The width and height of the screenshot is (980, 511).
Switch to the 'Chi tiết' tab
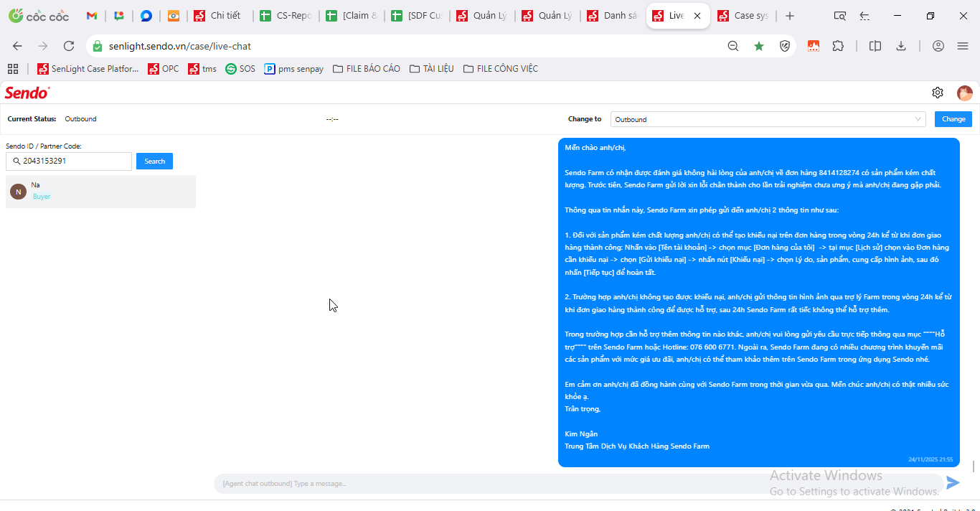(220, 16)
